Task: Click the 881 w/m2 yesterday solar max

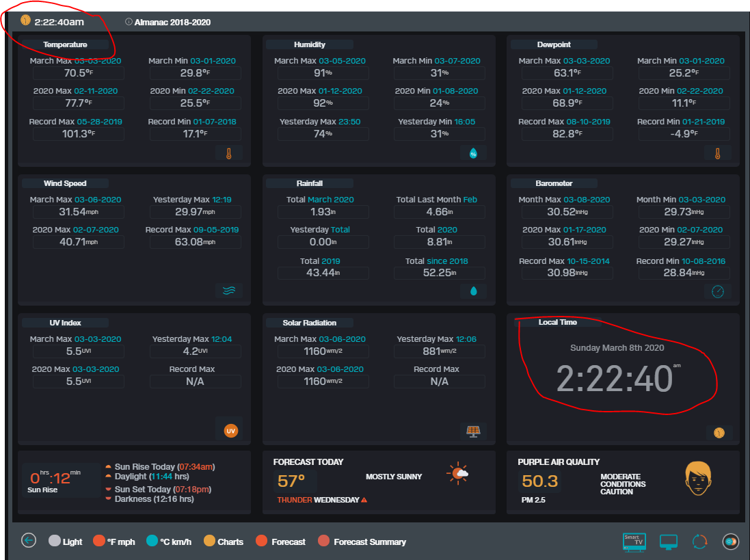Action: pyautogui.click(x=440, y=351)
